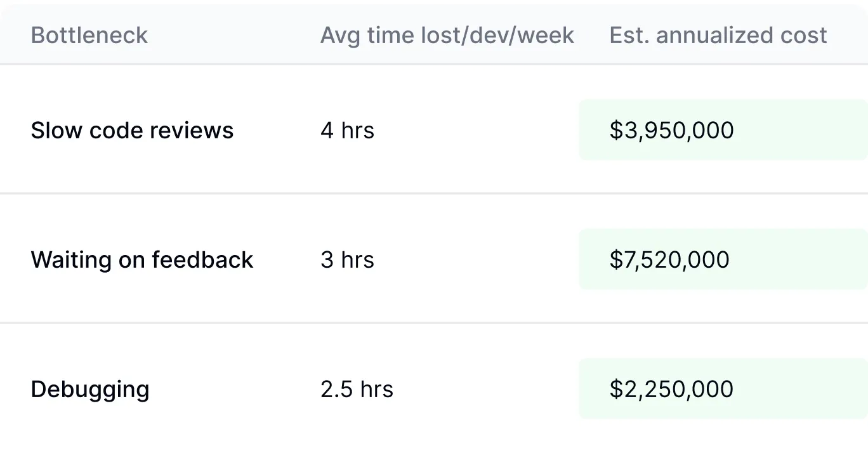Screen dimensions: 868x453
Task: Click the $3,950,000 cost figure
Action: (x=671, y=131)
